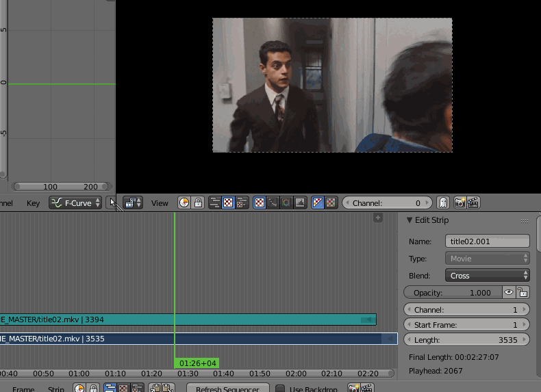Click the properties panel vertical scrollbar
Image resolution: width=541 pixels, height=392 pixels.
[539, 233]
